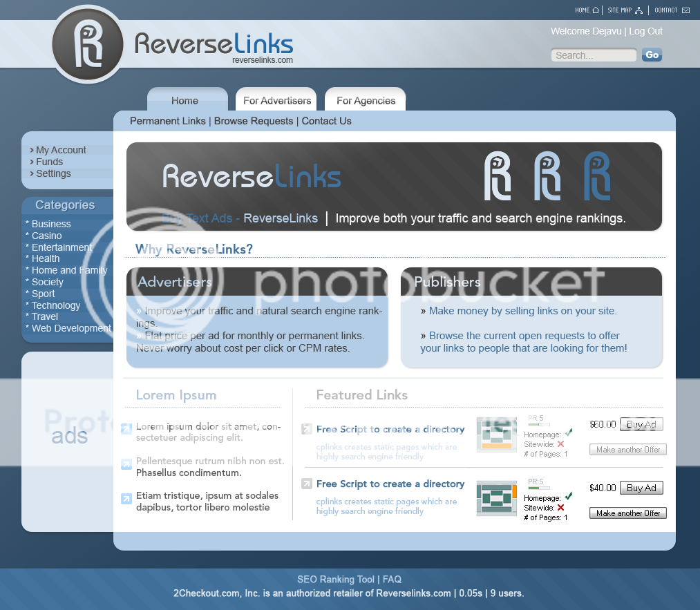Select the Sport category

pos(43,293)
